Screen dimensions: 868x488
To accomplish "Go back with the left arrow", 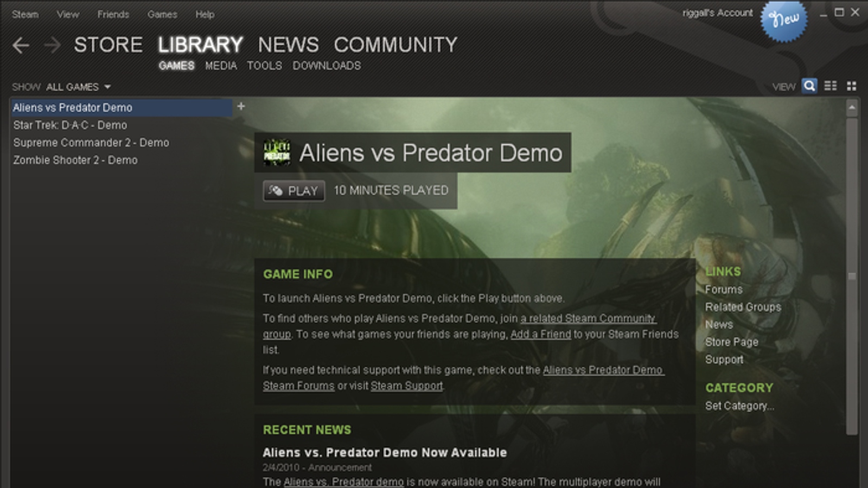I will coord(21,45).
